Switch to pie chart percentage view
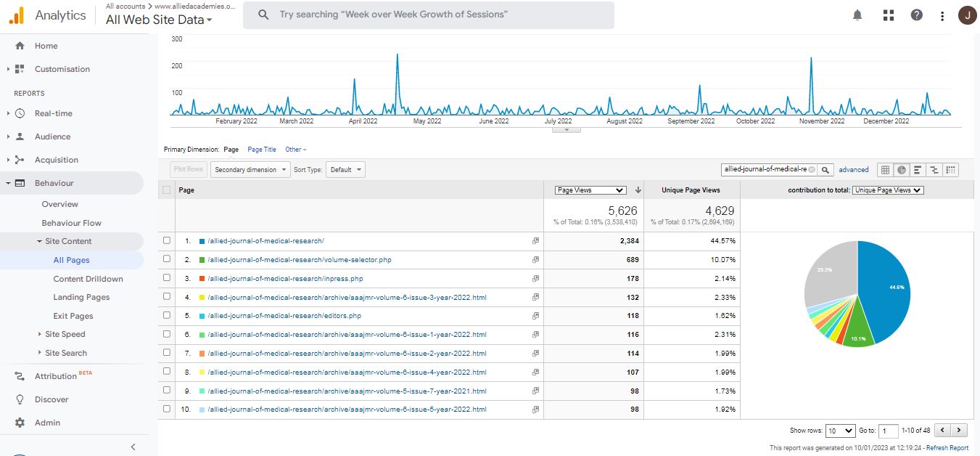This screenshot has height=456, width=980. [901, 170]
